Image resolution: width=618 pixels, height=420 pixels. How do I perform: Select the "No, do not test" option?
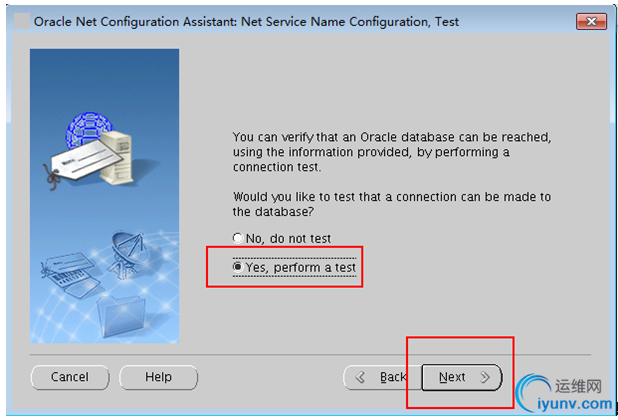[237, 239]
